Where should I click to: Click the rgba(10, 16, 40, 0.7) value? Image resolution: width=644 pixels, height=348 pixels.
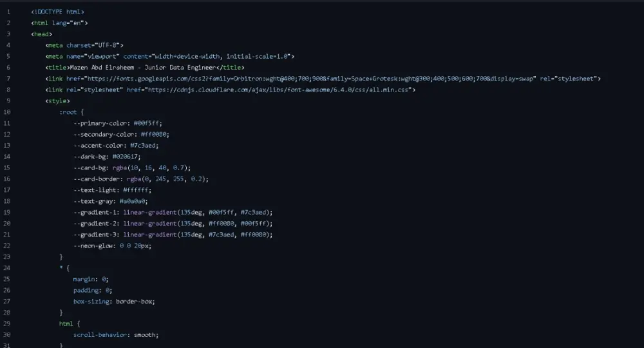pos(153,168)
